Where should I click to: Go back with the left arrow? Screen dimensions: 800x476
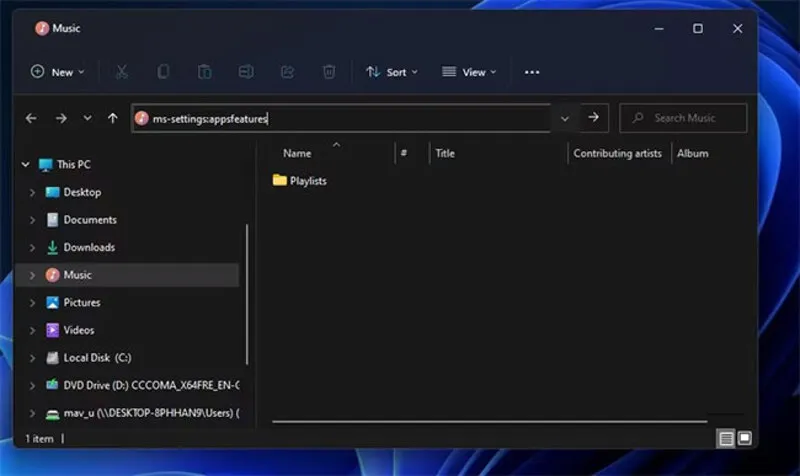pyautogui.click(x=31, y=118)
